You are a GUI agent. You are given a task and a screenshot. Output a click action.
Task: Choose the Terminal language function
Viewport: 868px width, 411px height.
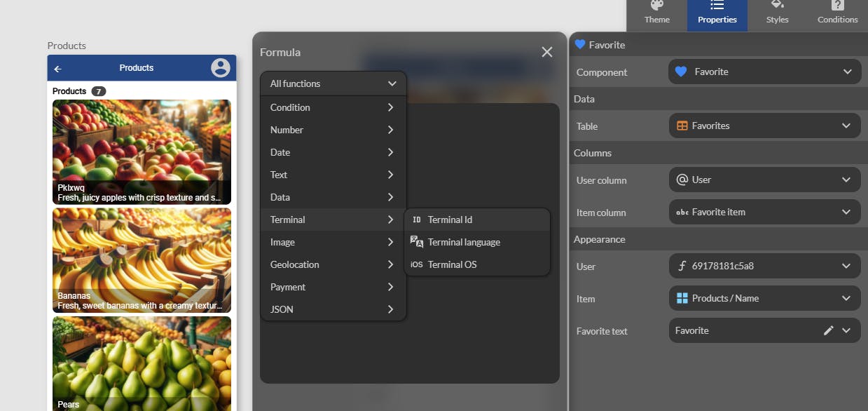(x=477, y=242)
